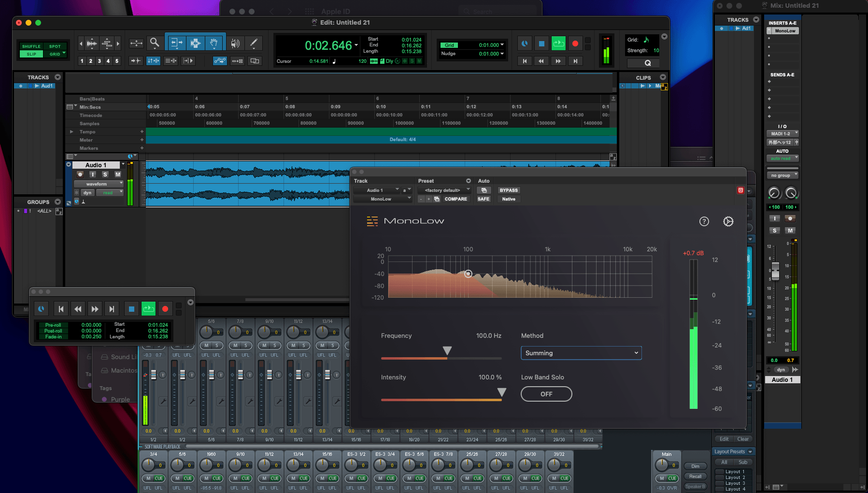Adjust the Frequency slider handle
868x493 pixels.
click(x=447, y=350)
